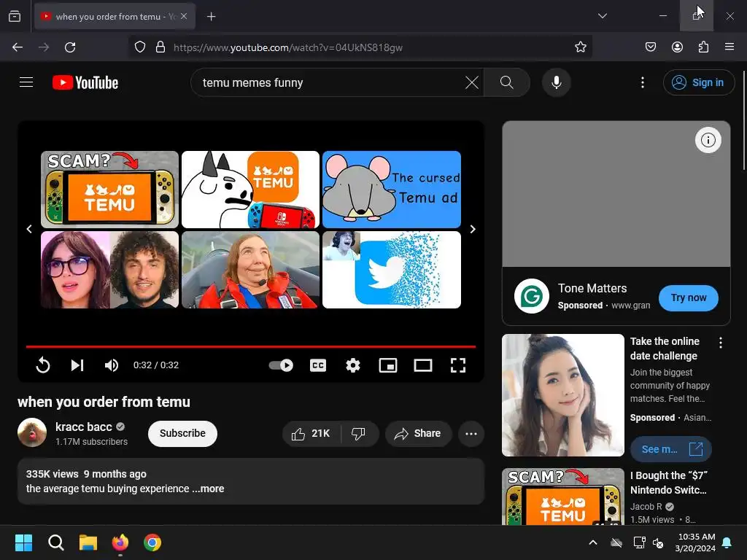747x560 pixels.
Task: Toggle autoplay switch
Action: click(x=281, y=365)
